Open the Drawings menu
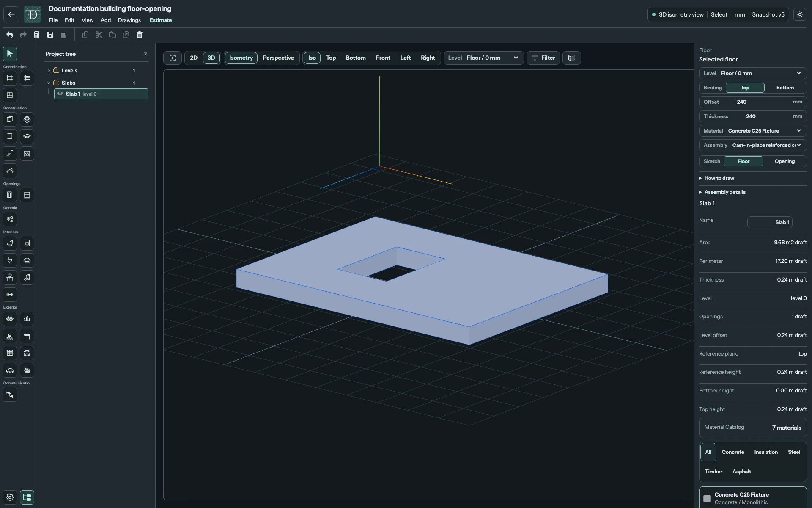The image size is (812, 508). [129, 20]
